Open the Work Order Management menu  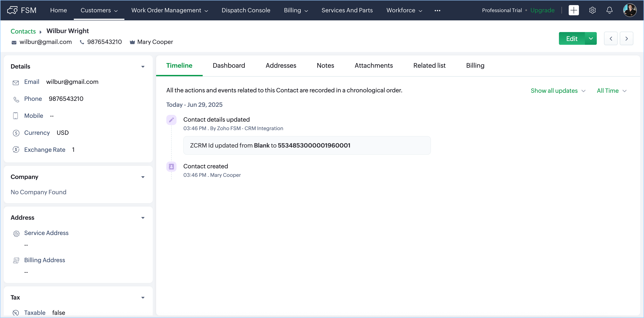[170, 10]
